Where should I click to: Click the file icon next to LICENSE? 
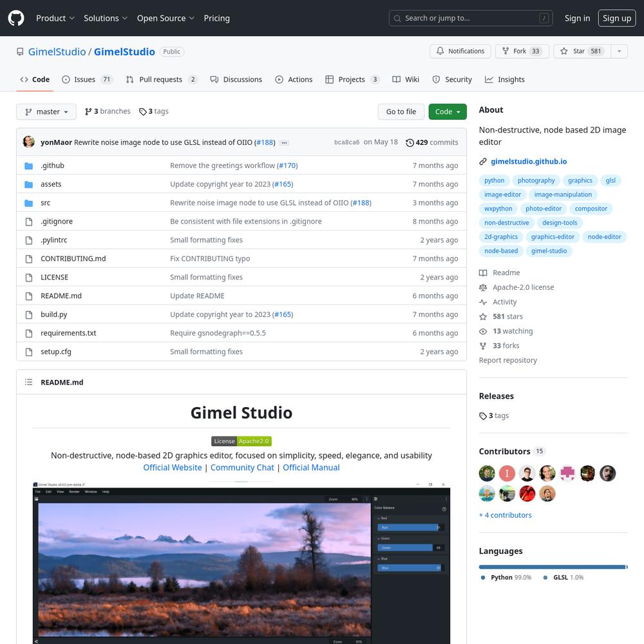tap(29, 277)
